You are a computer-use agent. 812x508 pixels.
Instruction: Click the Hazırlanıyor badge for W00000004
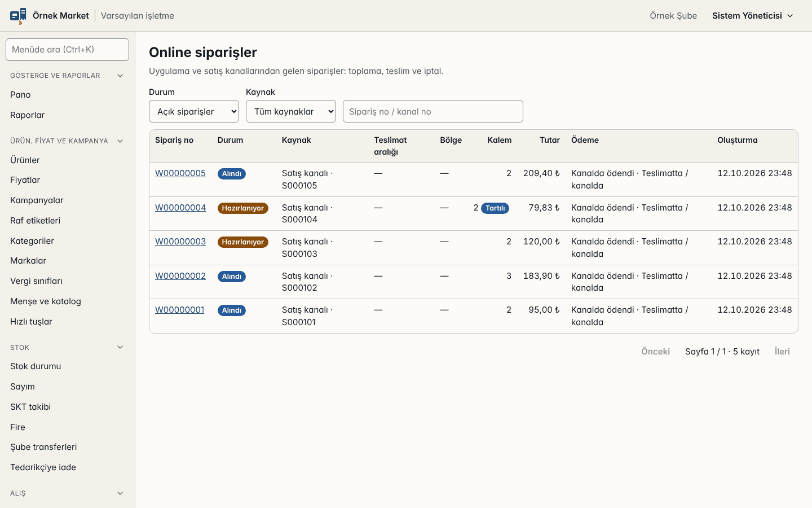(x=243, y=208)
